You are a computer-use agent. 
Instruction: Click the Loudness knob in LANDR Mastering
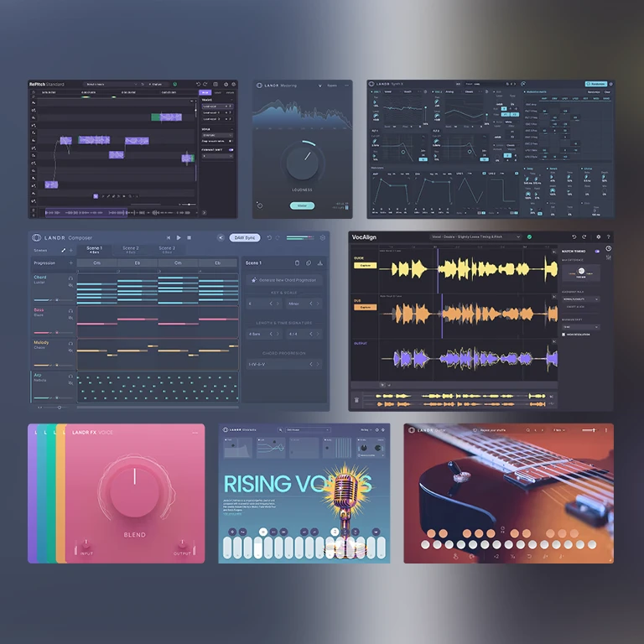pos(303,163)
